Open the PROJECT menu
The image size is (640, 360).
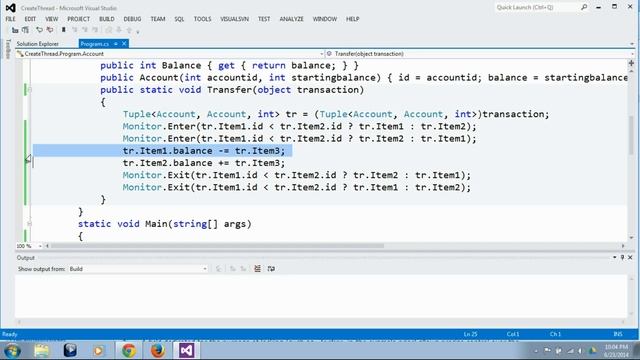tap(78, 19)
